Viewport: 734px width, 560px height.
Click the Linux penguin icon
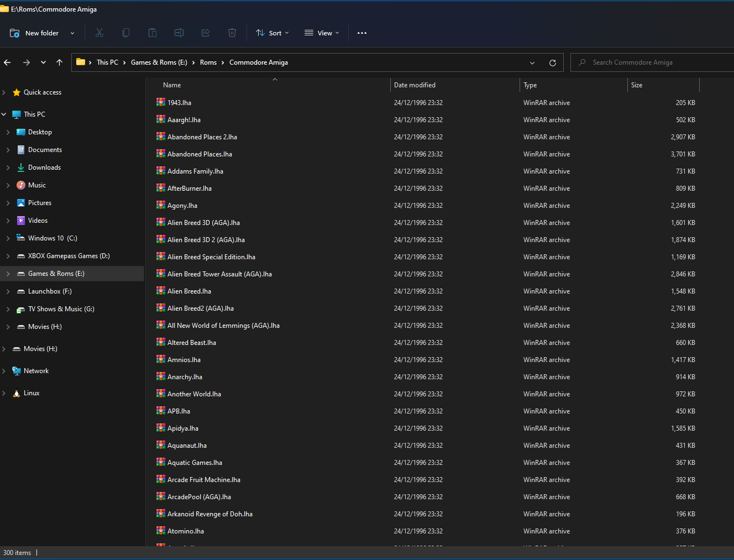pos(17,393)
